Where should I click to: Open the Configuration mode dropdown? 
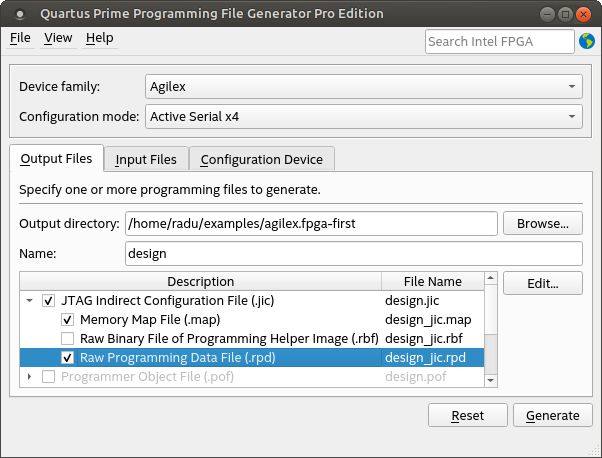click(x=362, y=117)
